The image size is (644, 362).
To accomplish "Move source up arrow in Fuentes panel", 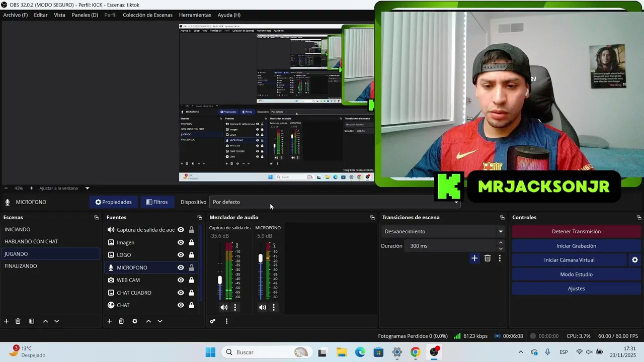I will coord(148,321).
